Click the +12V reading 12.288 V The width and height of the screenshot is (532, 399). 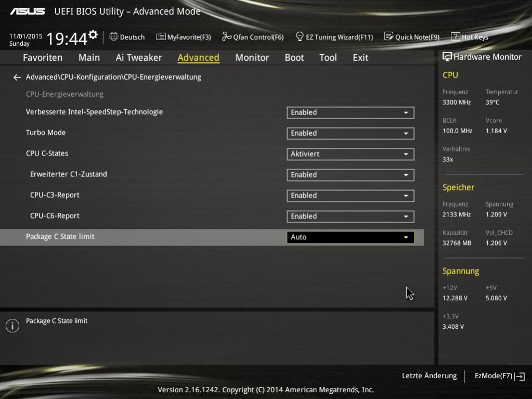455,298
